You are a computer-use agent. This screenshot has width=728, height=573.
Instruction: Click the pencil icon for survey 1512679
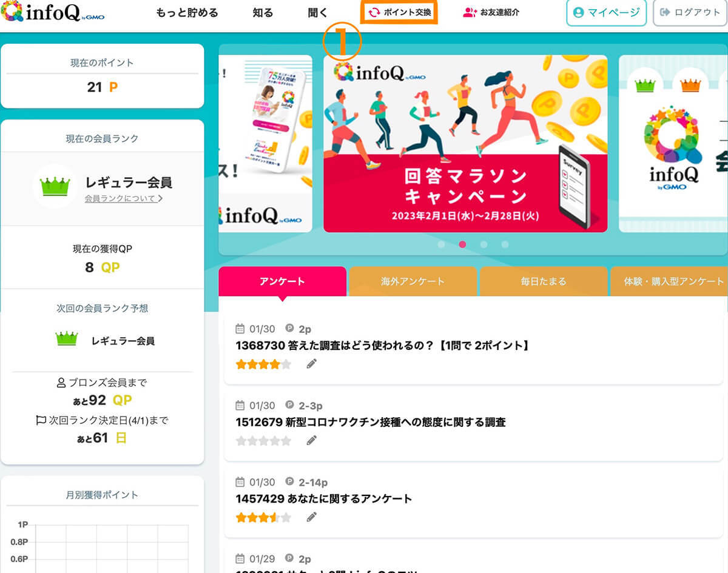[x=312, y=440]
